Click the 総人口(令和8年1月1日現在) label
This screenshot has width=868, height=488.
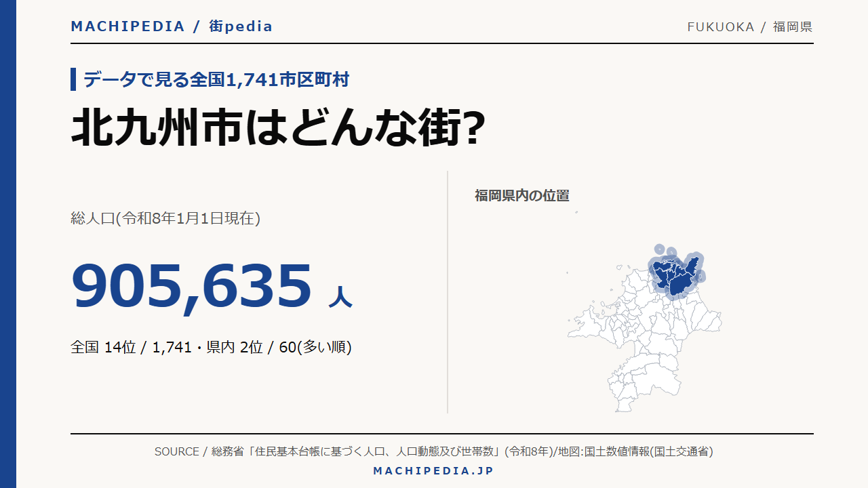(165, 218)
